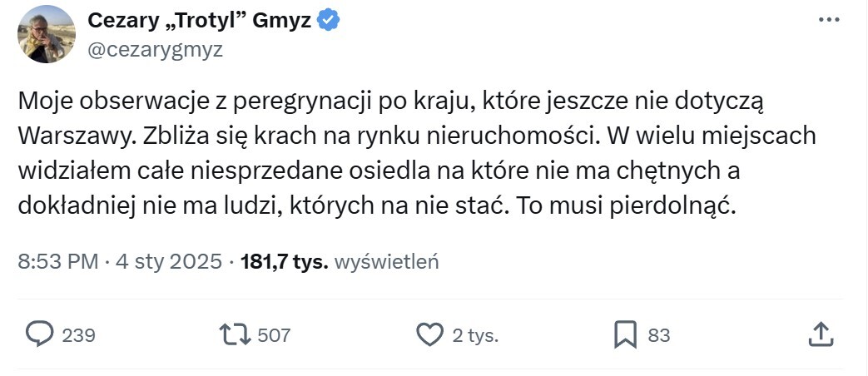This screenshot has width=868, height=376.
Task: Open Cezary Gmyz's profile picture
Action: [x=47, y=35]
